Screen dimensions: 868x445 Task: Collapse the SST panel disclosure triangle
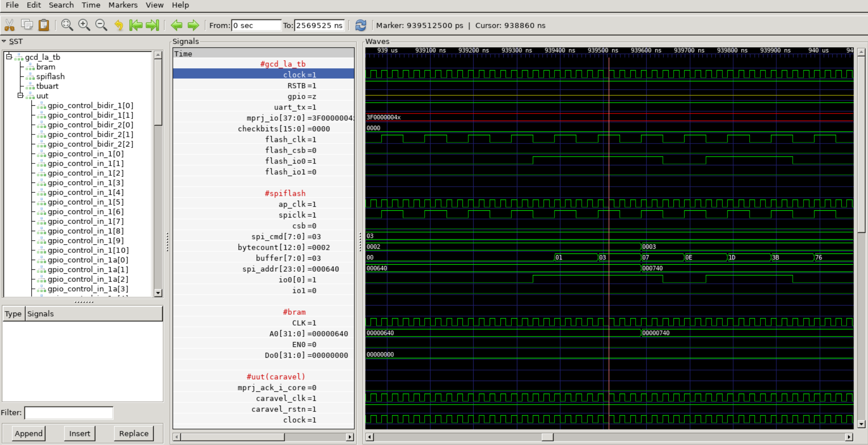5,41
